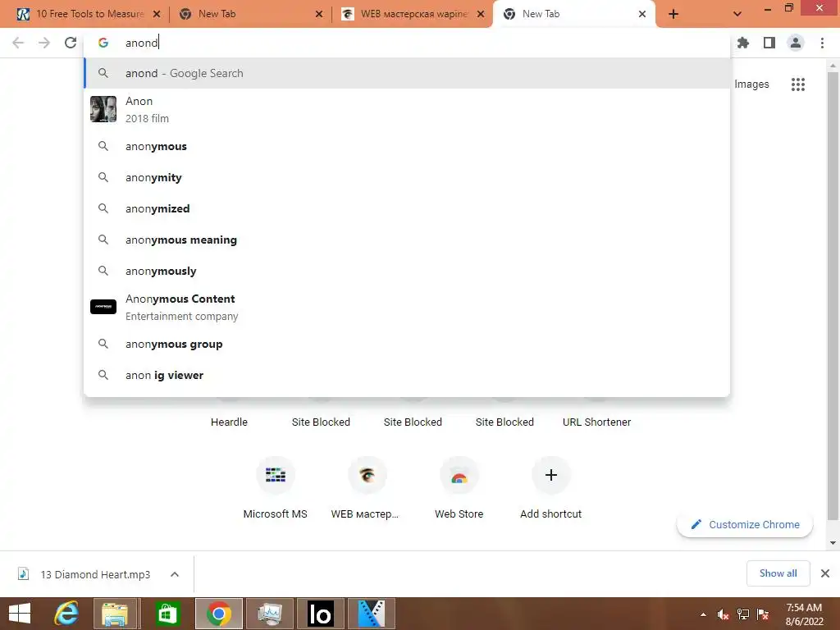Viewport: 840px width, 630px height.
Task: Click the muted volume tray icon
Action: click(x=724, y=614)
